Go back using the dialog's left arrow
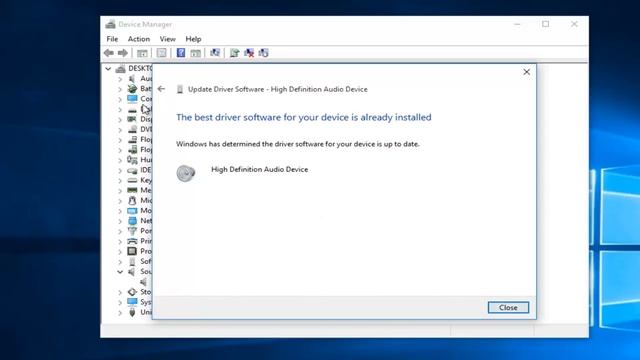640x360 pixels. pos(161,89)
